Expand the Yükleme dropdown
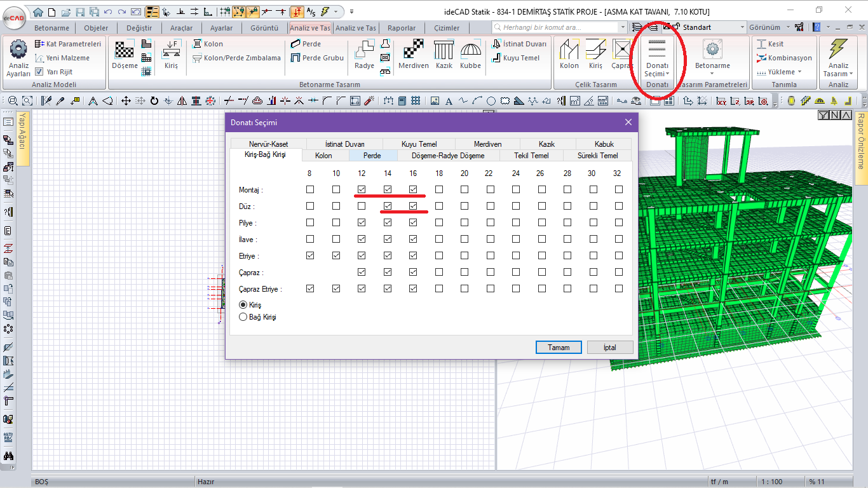The height and width of the screenshot is (488, 868). click(x=785, y=72)
